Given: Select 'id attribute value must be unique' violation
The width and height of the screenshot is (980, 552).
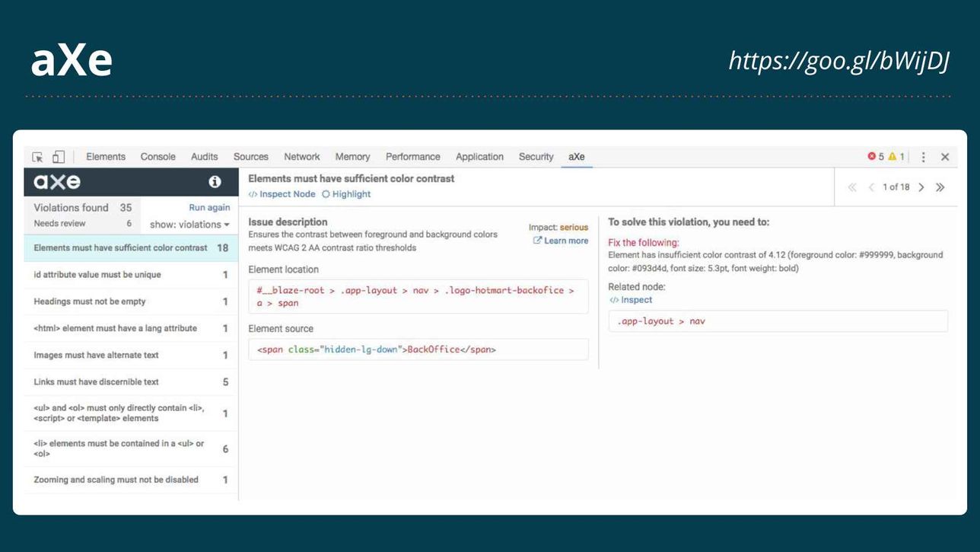Looking at the screenshot, I should click(x=131, y=275).
